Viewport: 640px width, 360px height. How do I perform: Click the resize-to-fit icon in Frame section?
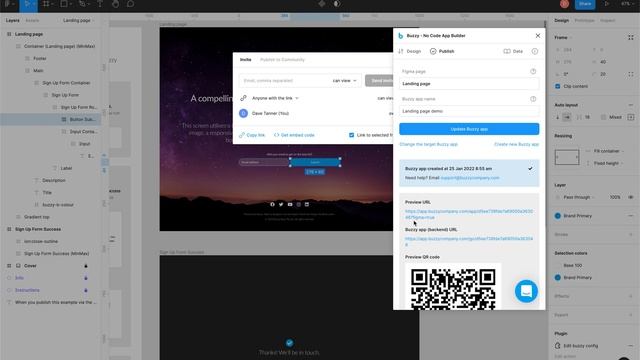[x=631, y=38]
